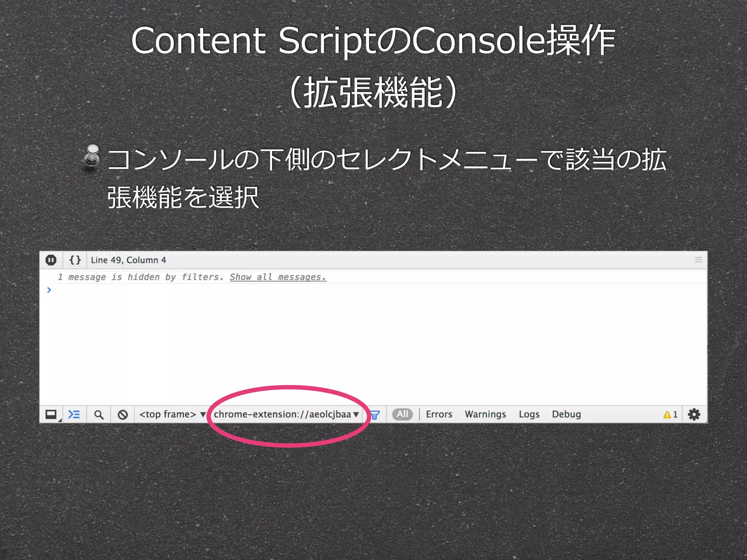Toggle the blue filter funnel icon
This screenshot has width=747, height=560.
375,415
